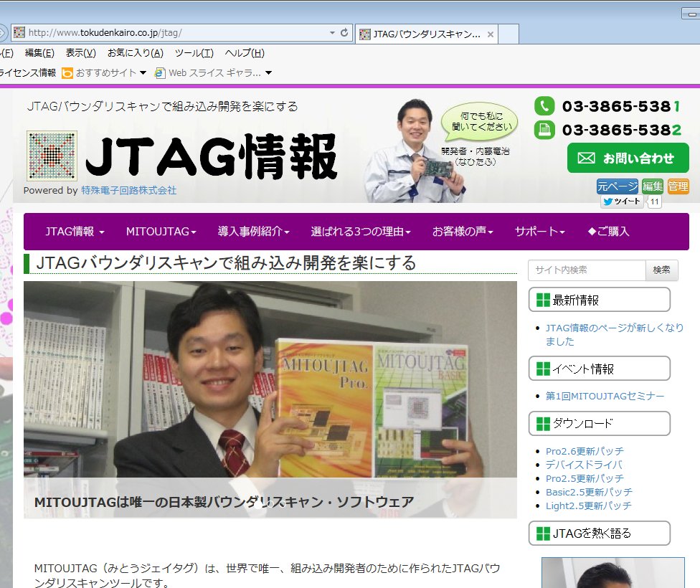Click the green fax icon

point(544,130)
